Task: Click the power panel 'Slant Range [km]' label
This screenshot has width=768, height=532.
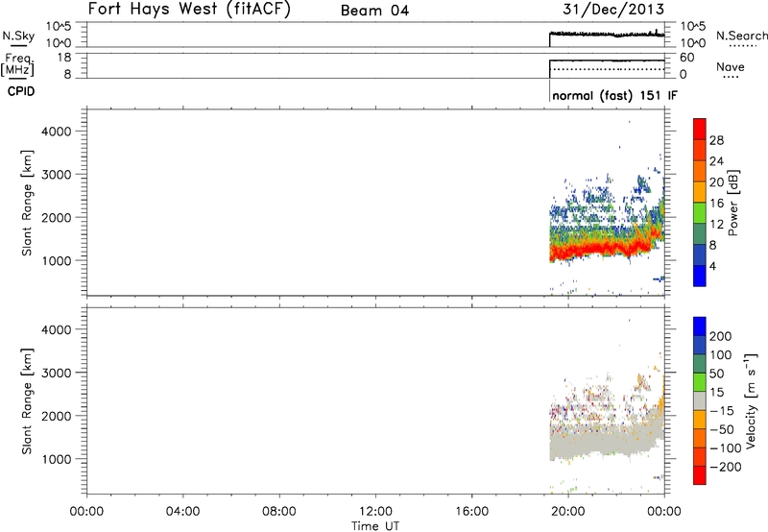Action: click(x=28, y=203)
